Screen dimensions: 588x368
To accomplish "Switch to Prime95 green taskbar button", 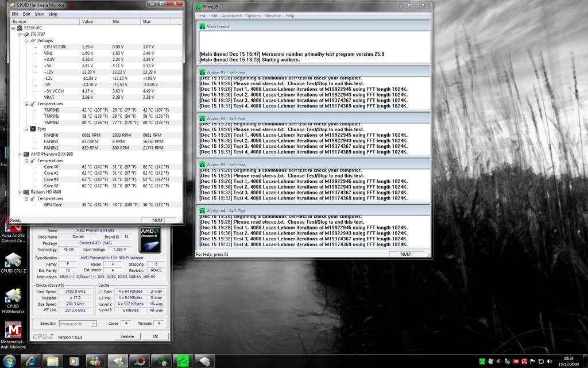I will [183, 361].
